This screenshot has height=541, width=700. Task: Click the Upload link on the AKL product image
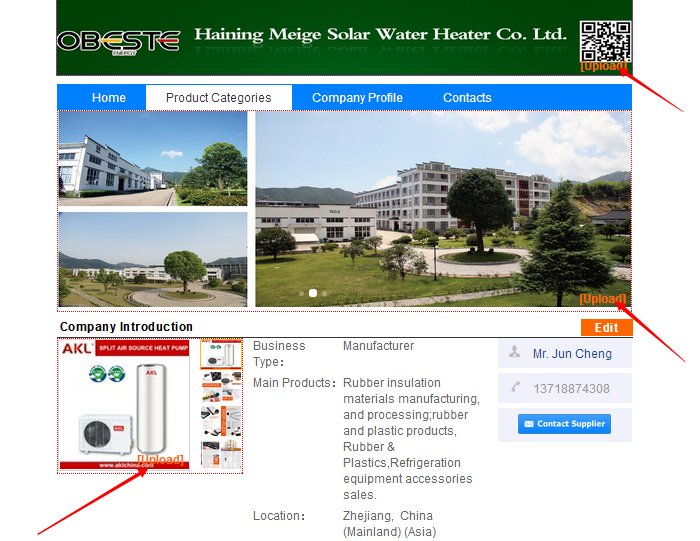[x=160, y=460]
